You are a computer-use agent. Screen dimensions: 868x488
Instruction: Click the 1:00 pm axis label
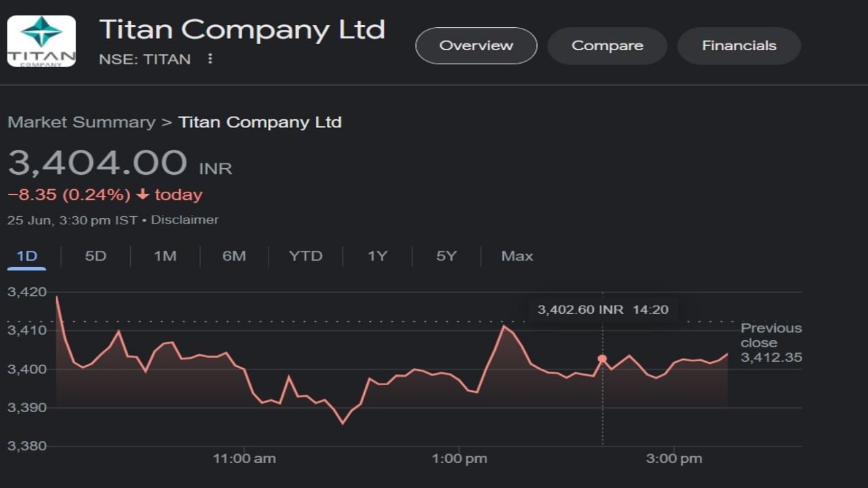coord(459,459)
